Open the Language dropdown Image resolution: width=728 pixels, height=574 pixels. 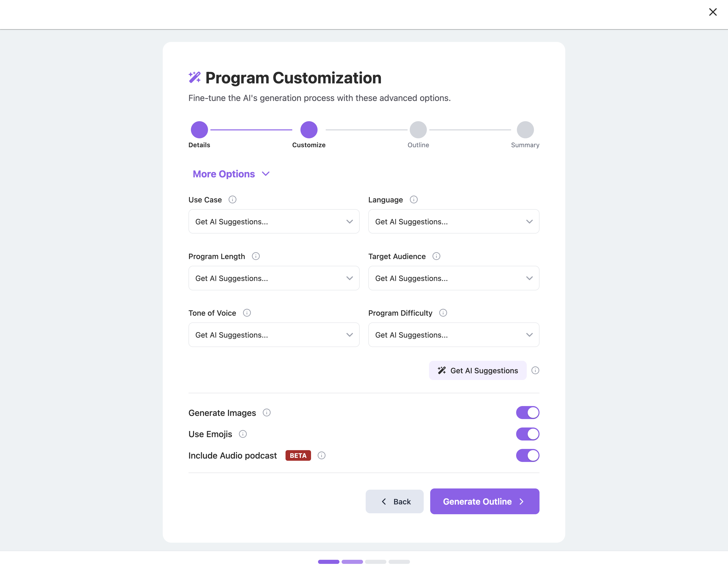click(454, 221)
